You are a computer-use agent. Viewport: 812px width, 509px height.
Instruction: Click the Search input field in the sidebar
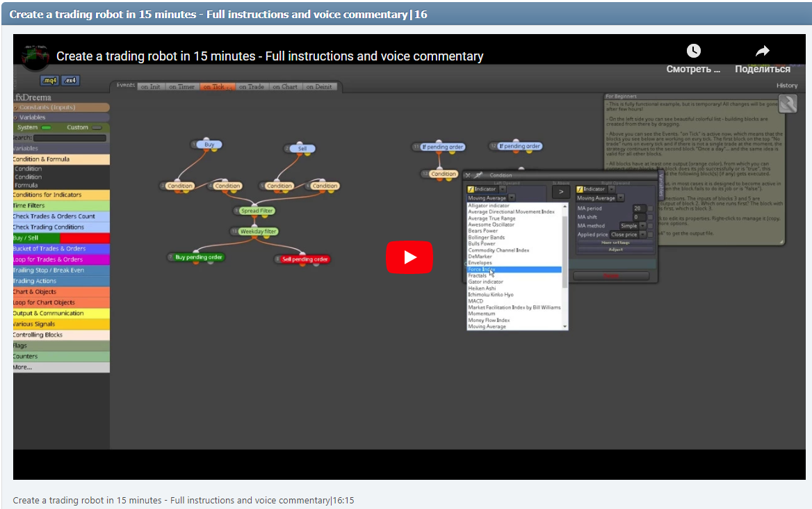coord(70,138)
